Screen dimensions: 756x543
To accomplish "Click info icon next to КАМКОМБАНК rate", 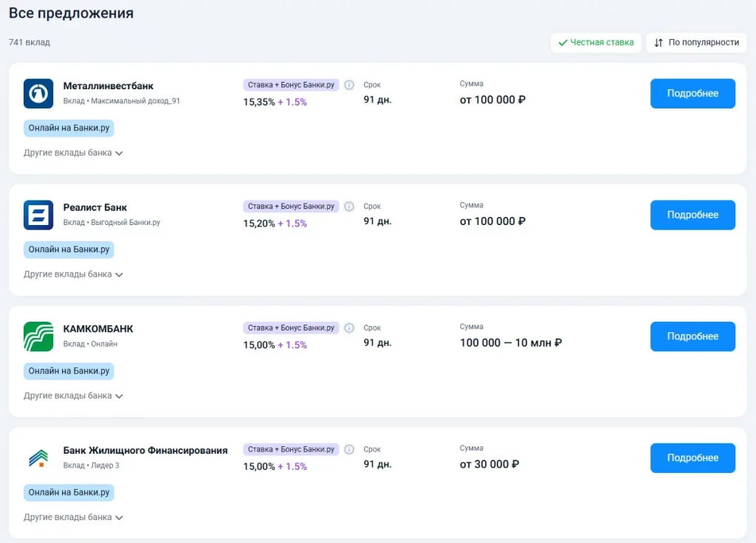I will pyautogui.click(x=349, y=328).
